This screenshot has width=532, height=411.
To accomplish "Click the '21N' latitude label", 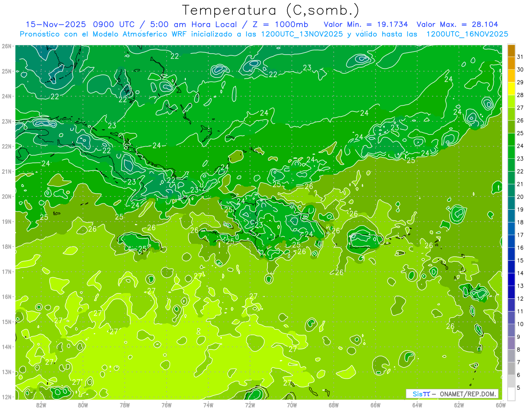I will click(x=7, y=171).
